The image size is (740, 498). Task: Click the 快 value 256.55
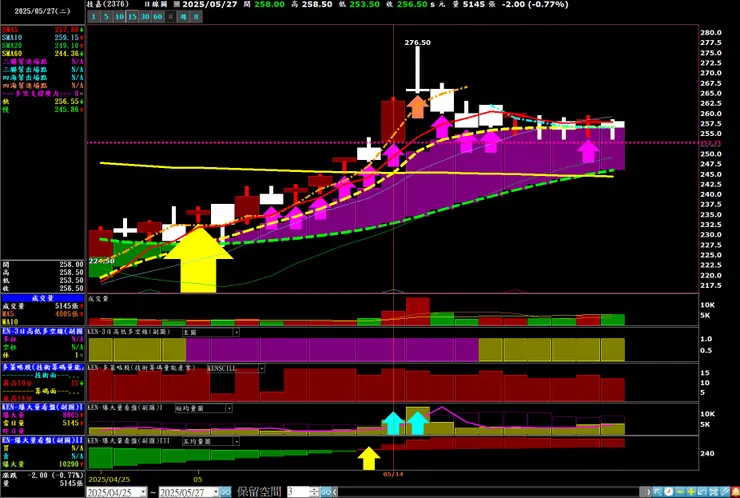click(x=69, y=101)
